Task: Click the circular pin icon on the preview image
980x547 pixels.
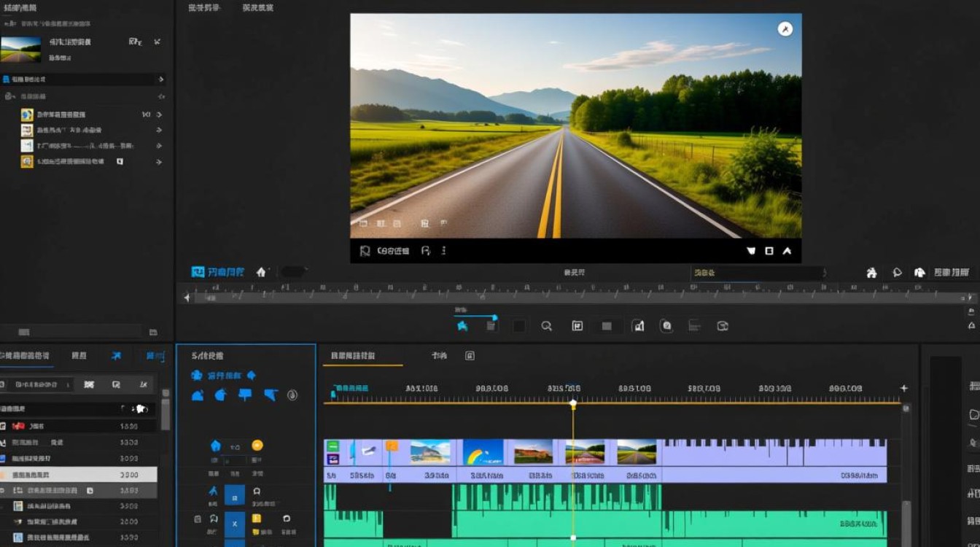Action: click(785, 29)
